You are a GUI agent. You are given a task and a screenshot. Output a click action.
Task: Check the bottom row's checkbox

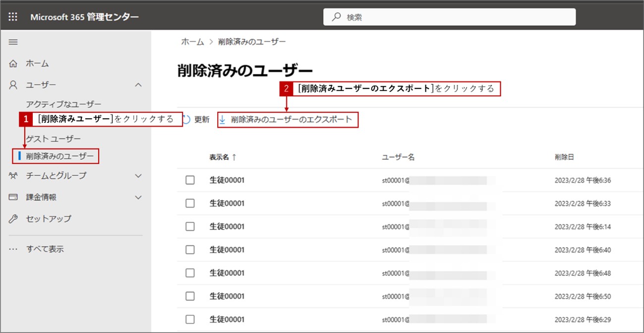tap(190, 319)
